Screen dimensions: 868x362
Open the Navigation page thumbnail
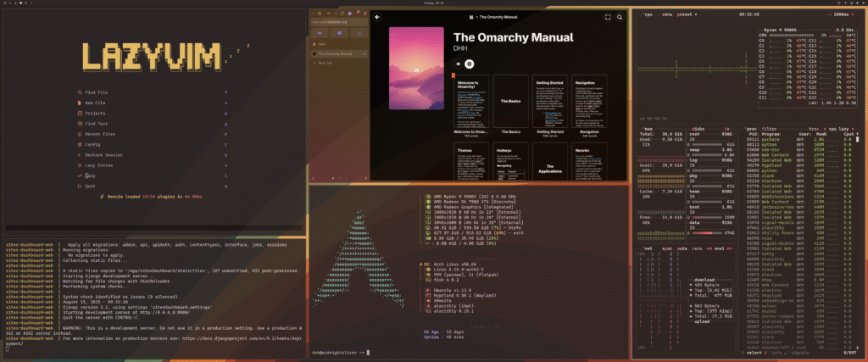coord(589,102)
